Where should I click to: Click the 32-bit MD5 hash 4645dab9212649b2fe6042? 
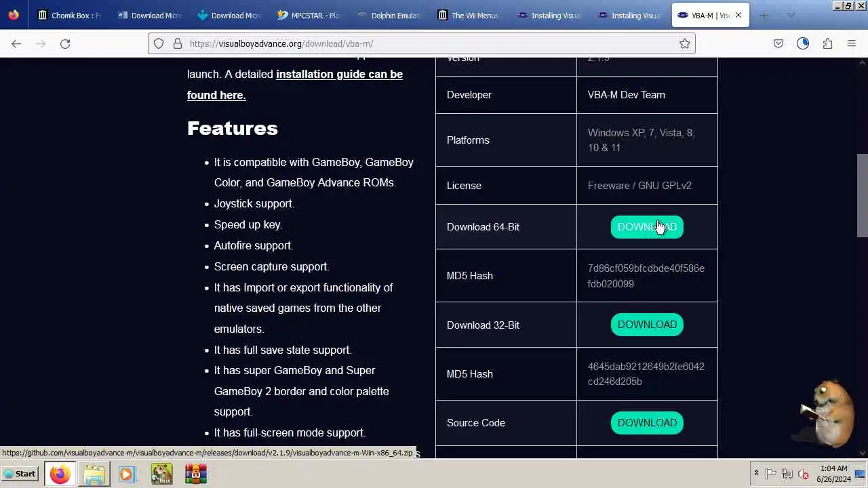(646, 374)
